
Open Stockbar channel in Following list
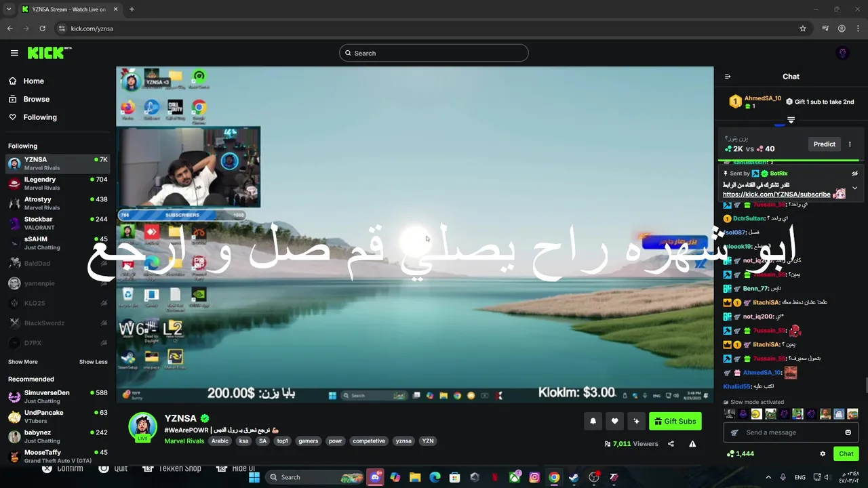coord(57,223)
